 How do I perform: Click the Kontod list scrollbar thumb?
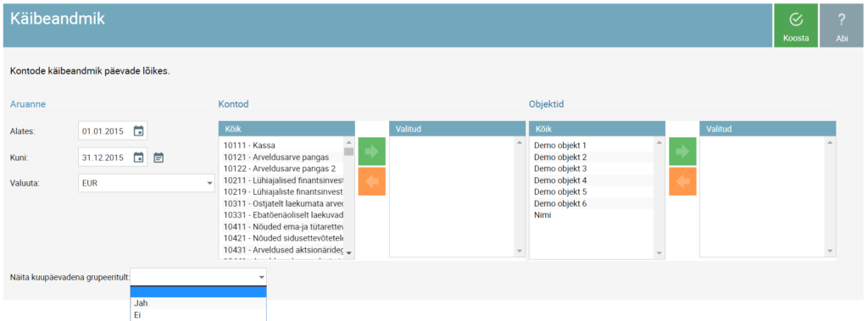(348, 151)
